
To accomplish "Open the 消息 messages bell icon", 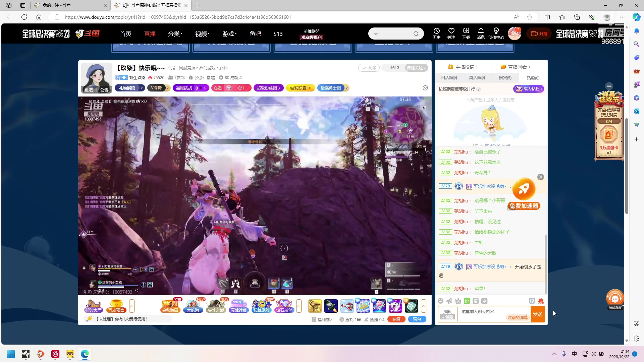I will (481, 34).
